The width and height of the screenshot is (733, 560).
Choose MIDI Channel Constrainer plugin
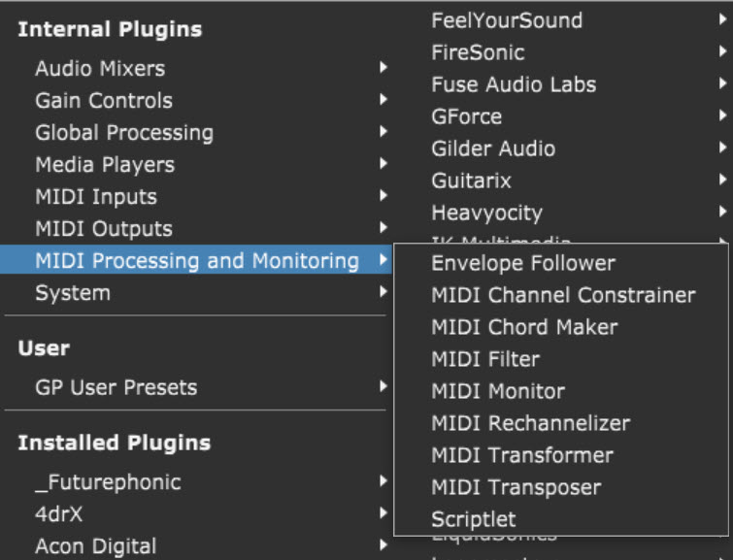coord(563,295)
